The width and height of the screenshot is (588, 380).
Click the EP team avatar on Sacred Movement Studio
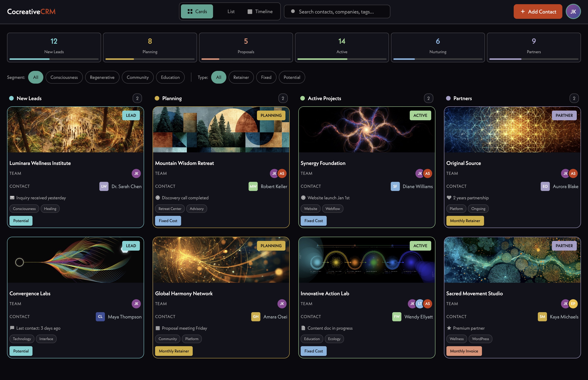573,304
